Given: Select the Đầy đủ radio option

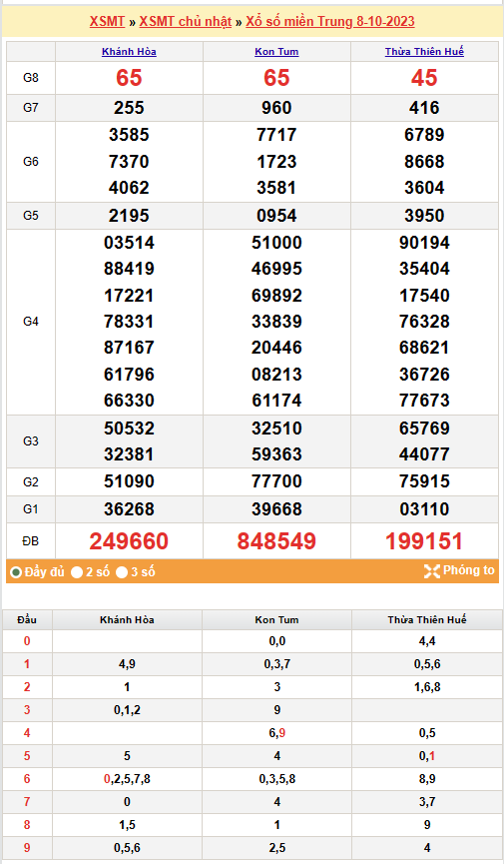Looking at the screenshot, I should [x=16, y=572].
